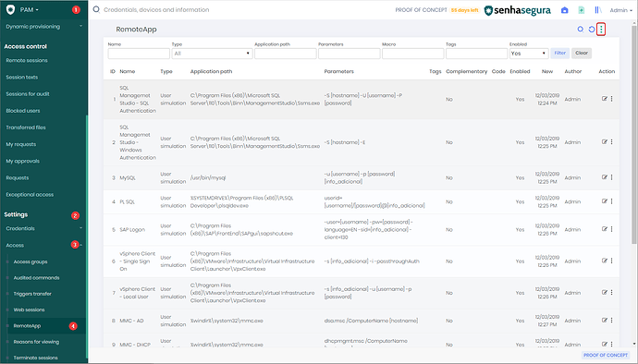
Task: Edit the MMC - AD RemoteApp entry
Action: click(604, 320)
